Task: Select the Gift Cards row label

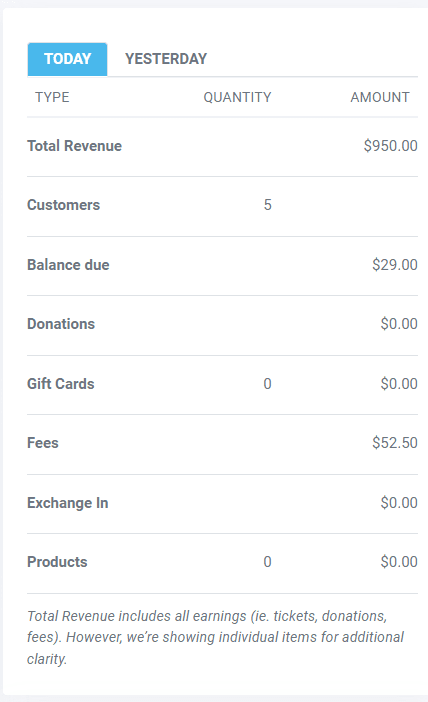Action: (60, 384)
